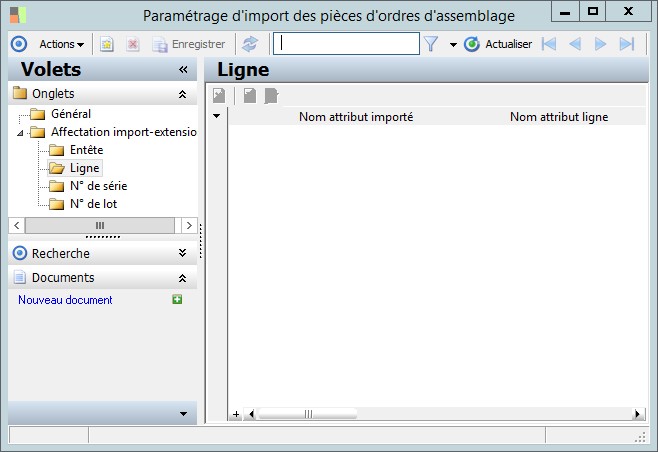Collapse the Volets side panel
658x452 pixels.
tap(183, 70)
